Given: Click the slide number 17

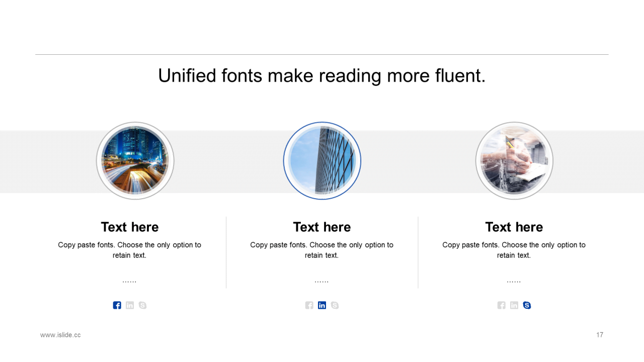Looking at the screenshot, I should (x=599, y=335).
